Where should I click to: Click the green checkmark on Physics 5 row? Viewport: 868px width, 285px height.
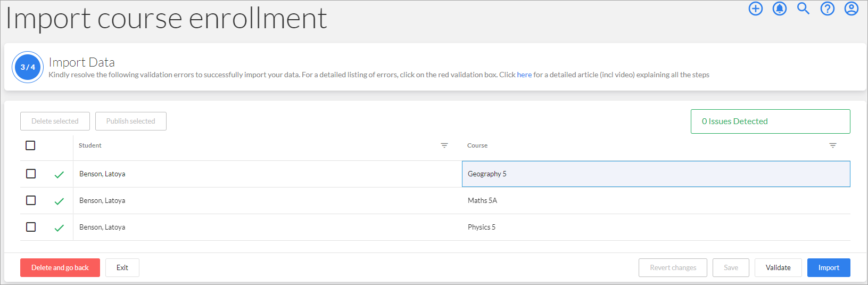point(59,227)
